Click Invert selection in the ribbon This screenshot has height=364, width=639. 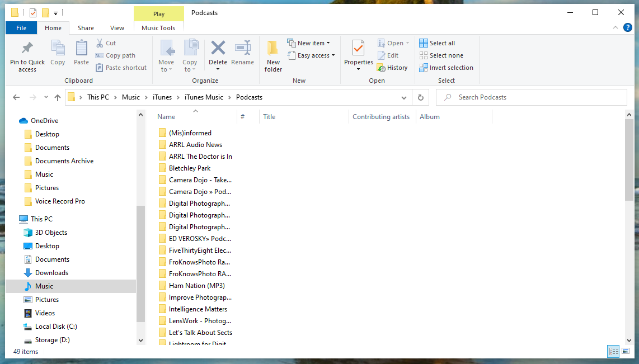tap(447, 68)
